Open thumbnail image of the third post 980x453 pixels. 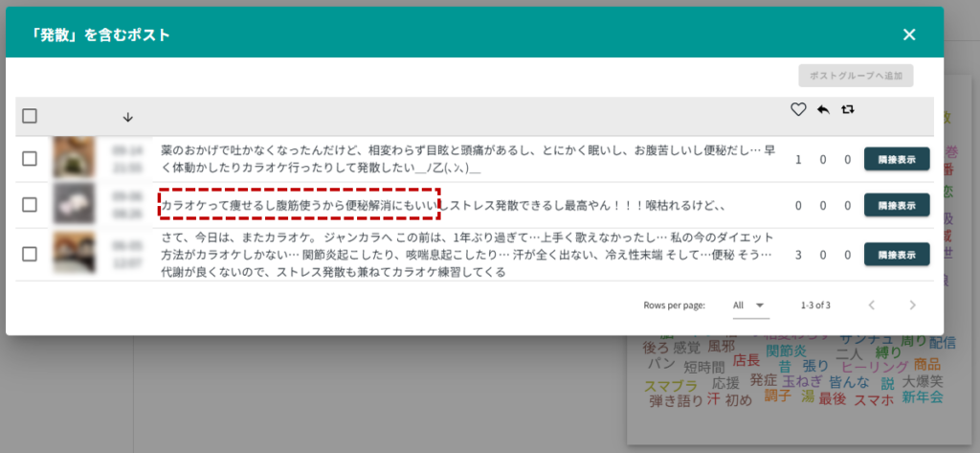tap(72, 253)
